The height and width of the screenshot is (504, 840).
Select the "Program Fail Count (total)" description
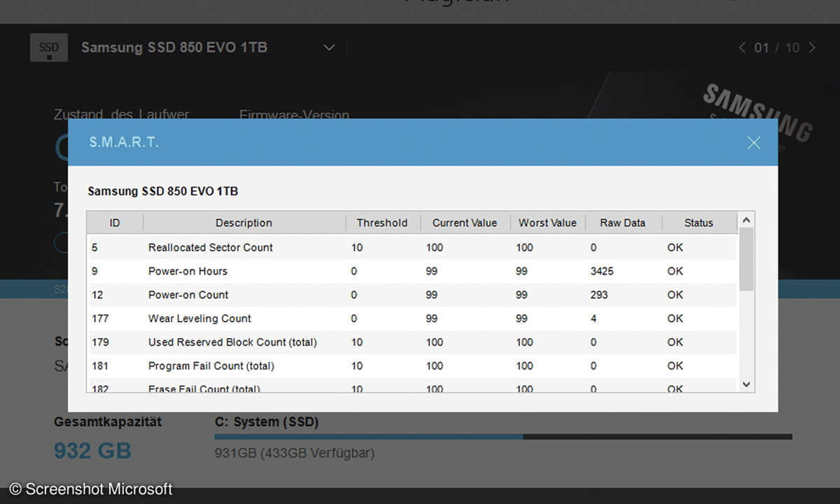click(211, 366)
